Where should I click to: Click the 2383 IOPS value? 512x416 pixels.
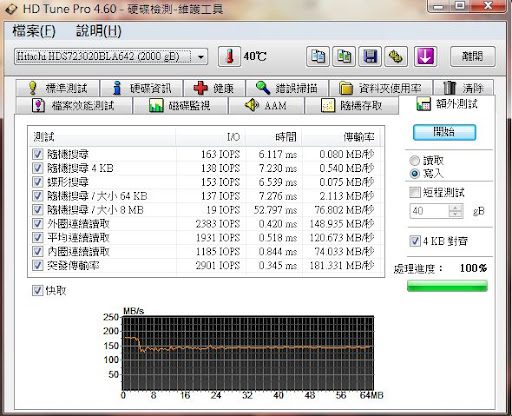coord(218,224)
